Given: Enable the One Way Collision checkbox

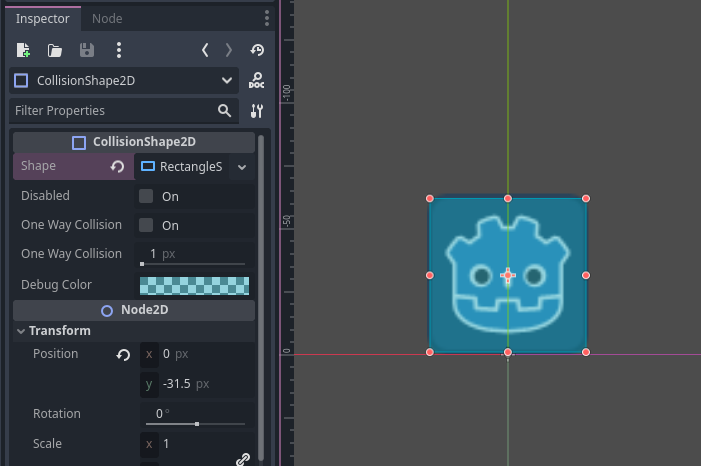Looking at the screenshot, I should click(146, 225).
